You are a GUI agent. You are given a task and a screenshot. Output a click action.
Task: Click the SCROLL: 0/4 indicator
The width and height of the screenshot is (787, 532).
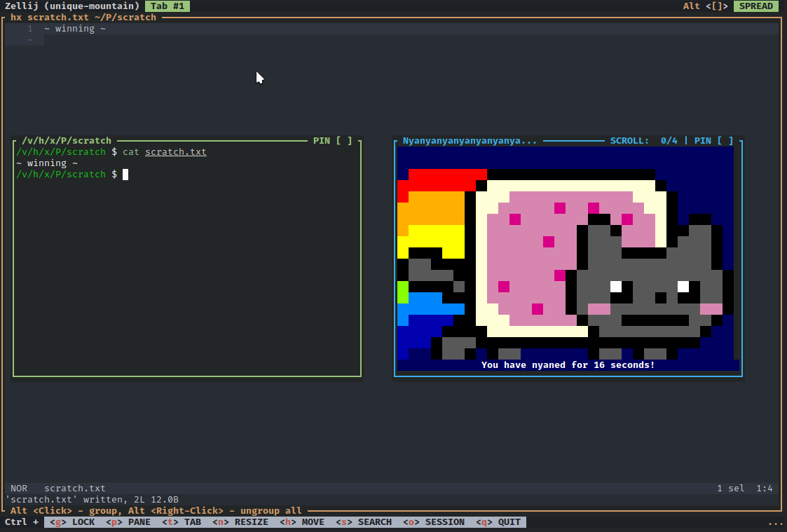(x=643, y=140)
